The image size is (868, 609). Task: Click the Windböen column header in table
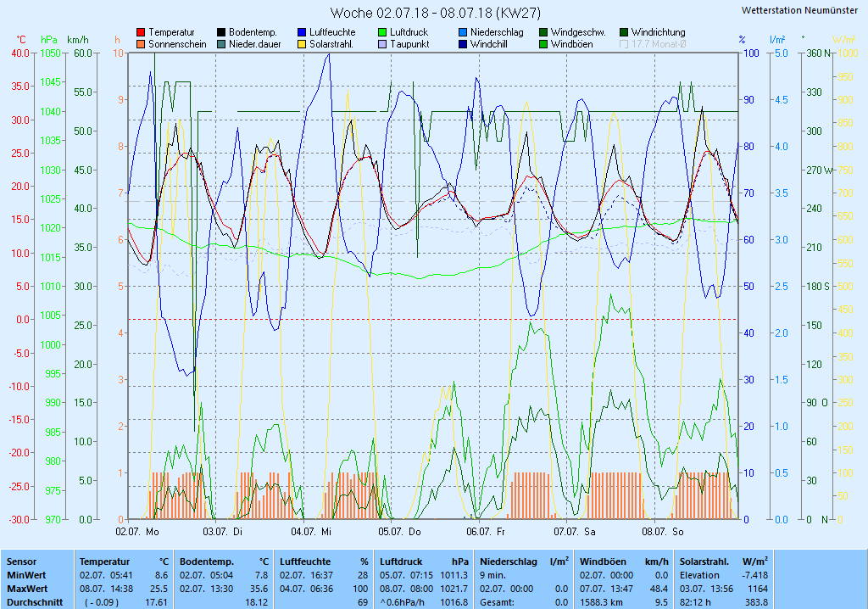603,562
